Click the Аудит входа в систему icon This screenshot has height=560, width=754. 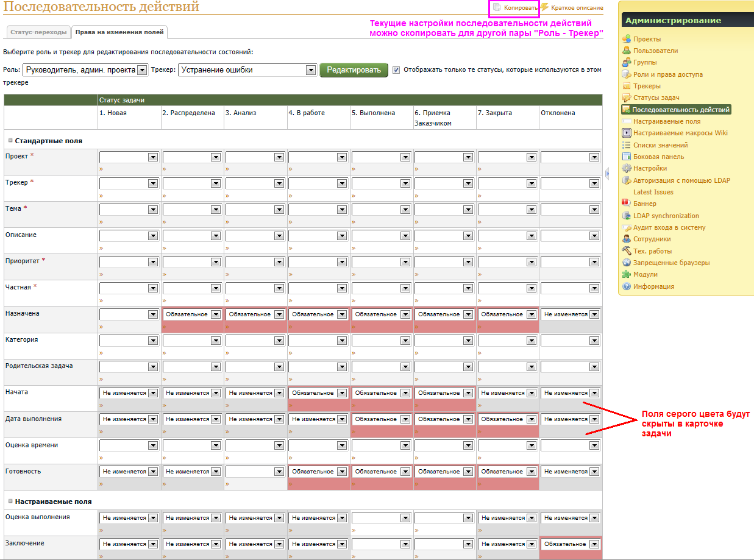click(627, 227)
